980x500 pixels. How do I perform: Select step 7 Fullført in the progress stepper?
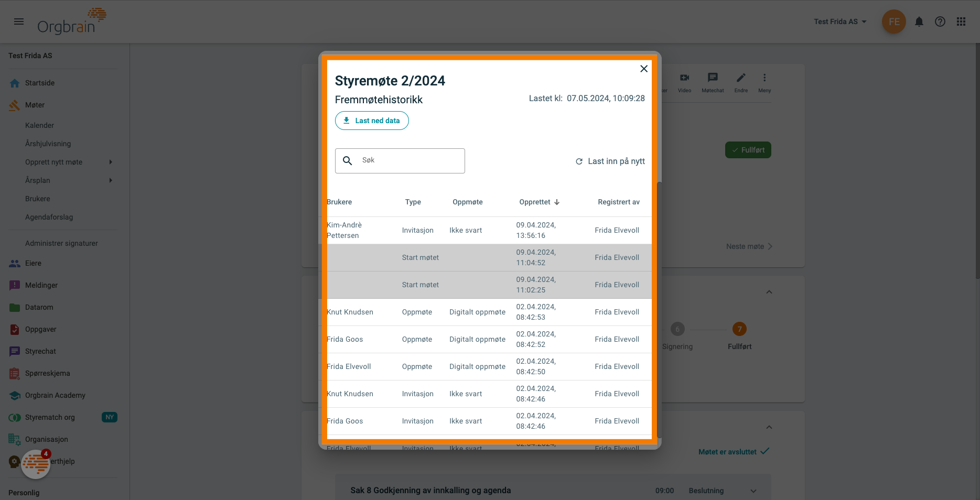[739, 329]
